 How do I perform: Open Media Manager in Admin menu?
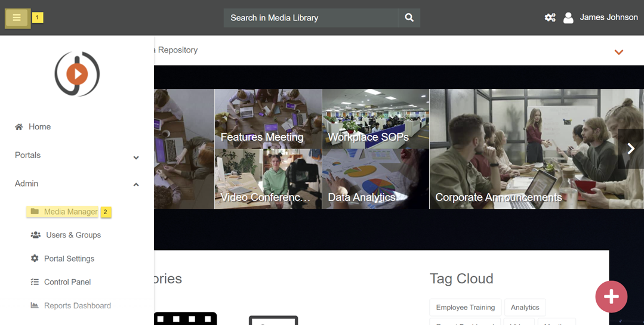[x=70, y=212]
